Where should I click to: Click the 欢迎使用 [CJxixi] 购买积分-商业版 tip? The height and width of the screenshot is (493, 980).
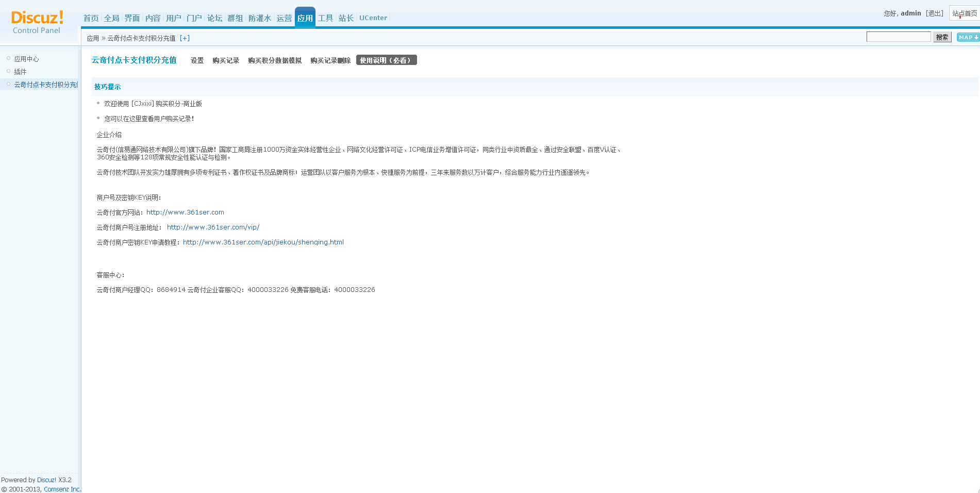(x=153, y=104)
